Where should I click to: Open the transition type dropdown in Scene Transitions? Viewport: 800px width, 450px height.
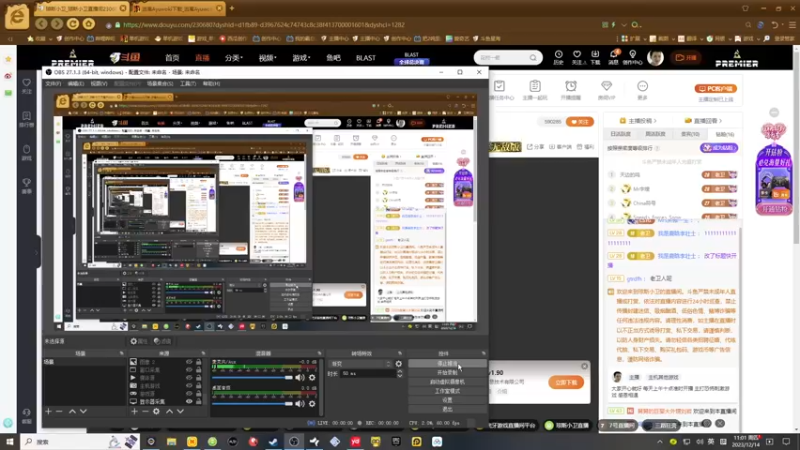(x=361, y=364)
